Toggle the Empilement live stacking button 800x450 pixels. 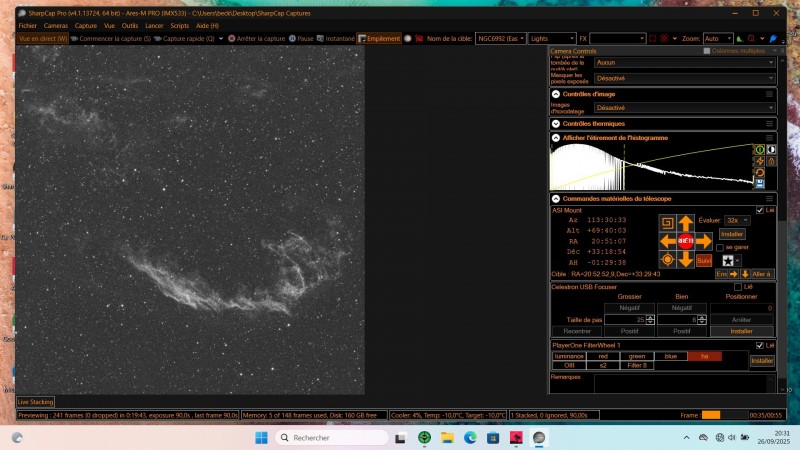coord(379,39)
